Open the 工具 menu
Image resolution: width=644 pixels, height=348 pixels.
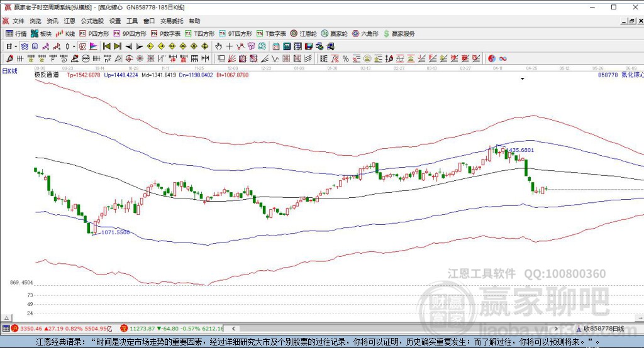[x=132, y=21]
